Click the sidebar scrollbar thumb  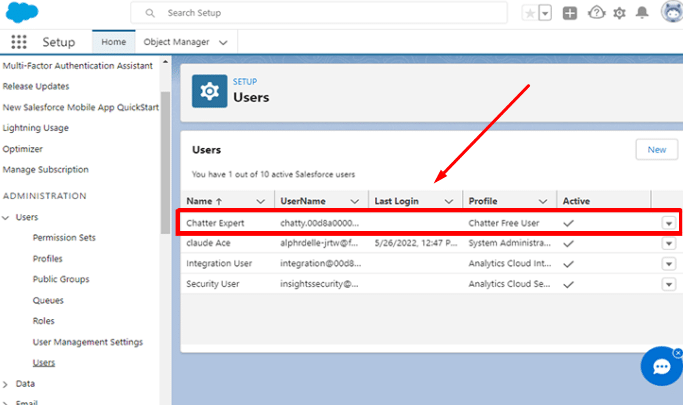click(165, 162)
